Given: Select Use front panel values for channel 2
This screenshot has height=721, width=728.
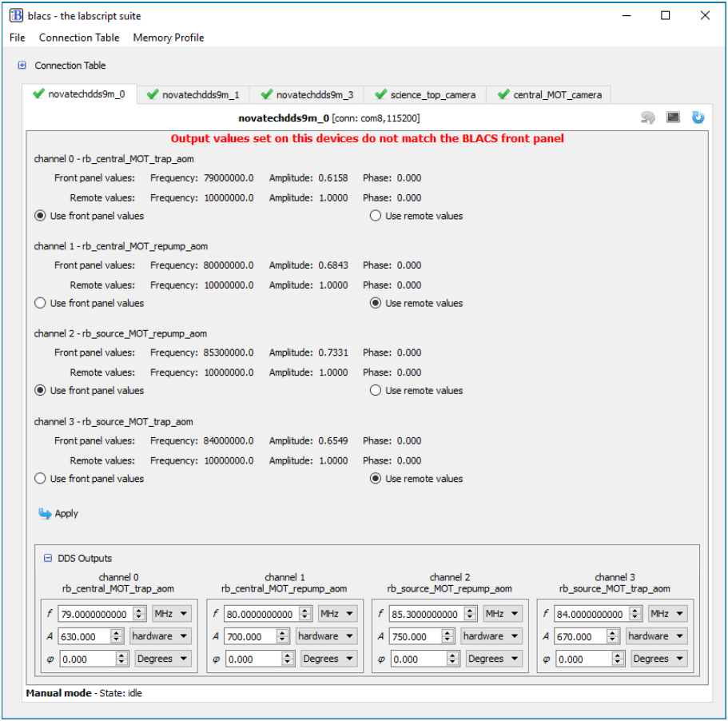Looking at the screenshot, I should 41,390.
